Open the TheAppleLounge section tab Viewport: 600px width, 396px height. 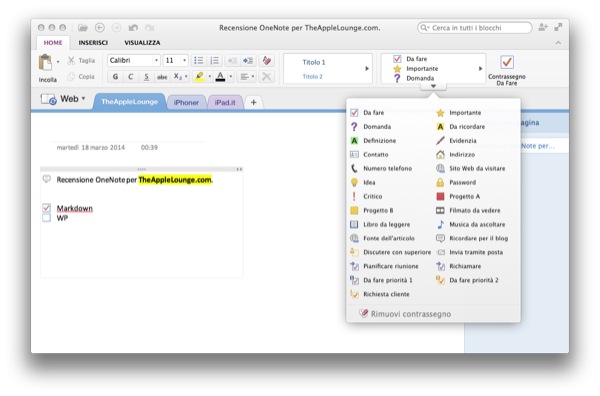pyautogui.click(x=129, y=102)
